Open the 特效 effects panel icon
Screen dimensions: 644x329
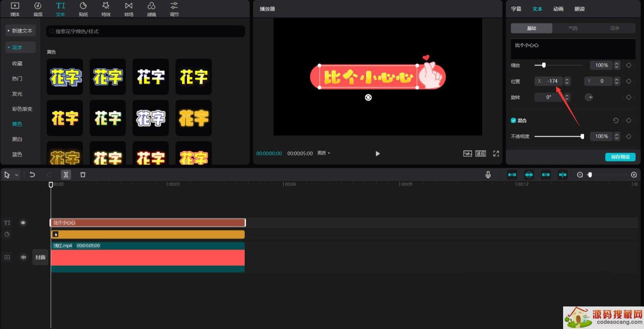tap(106, 9)
